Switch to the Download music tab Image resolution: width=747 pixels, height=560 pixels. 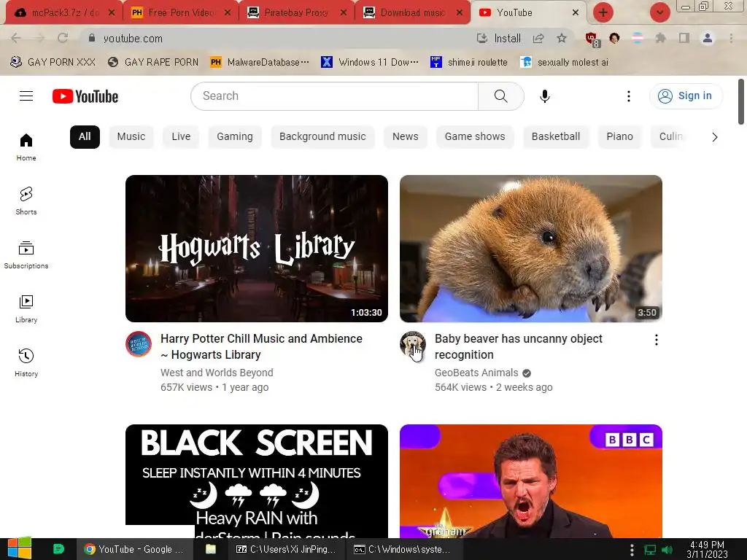tap(411, 12)
